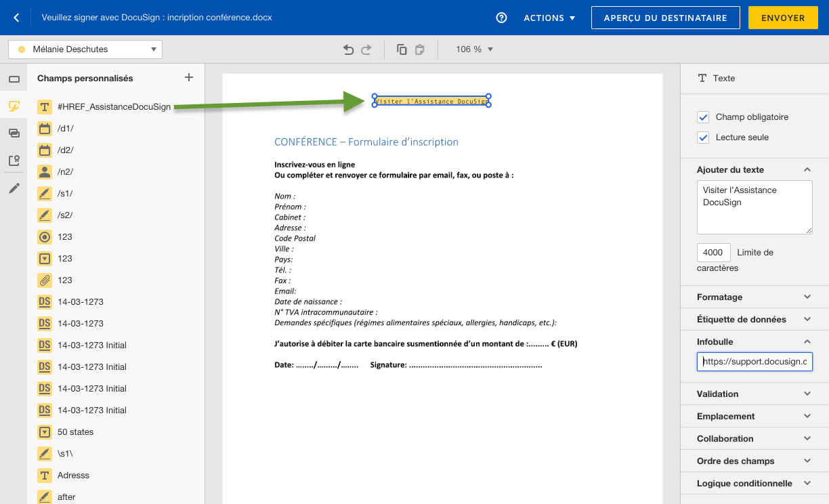Select custom fields sidebar icon

pyautogui.click(x=14, y=106)
